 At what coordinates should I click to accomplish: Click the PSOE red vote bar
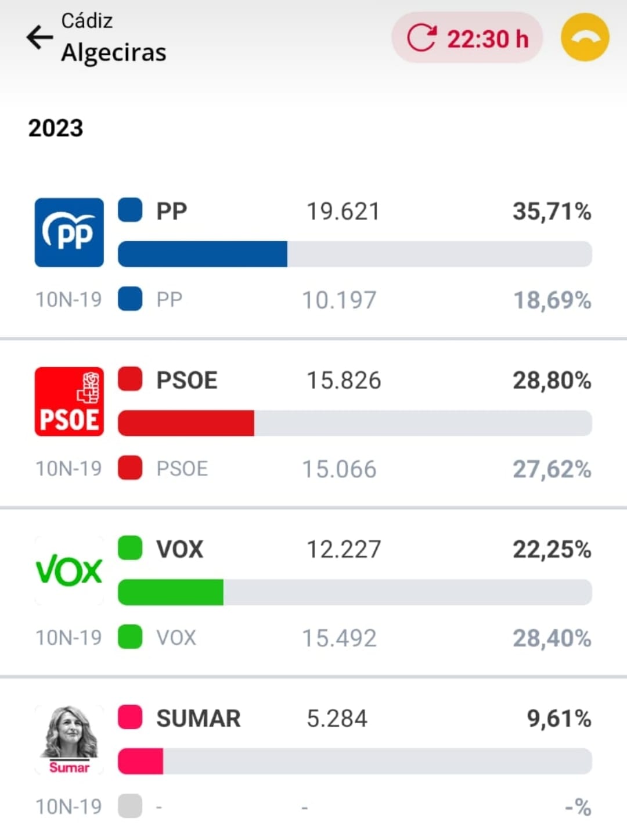coord(186,423)
